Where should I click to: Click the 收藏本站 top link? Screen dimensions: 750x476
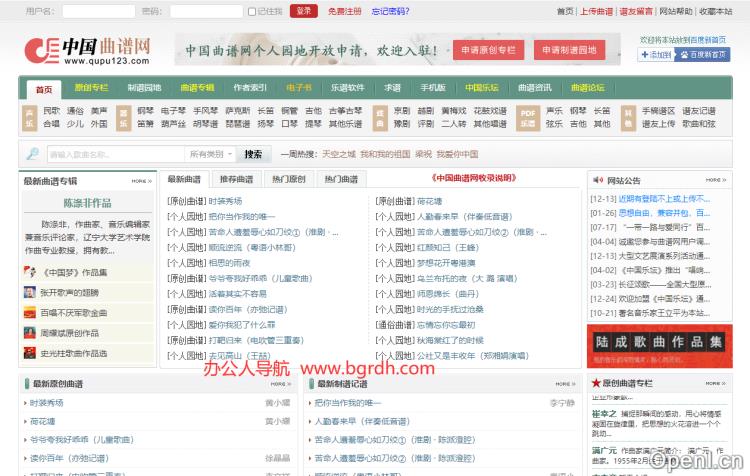coord(716,11)
